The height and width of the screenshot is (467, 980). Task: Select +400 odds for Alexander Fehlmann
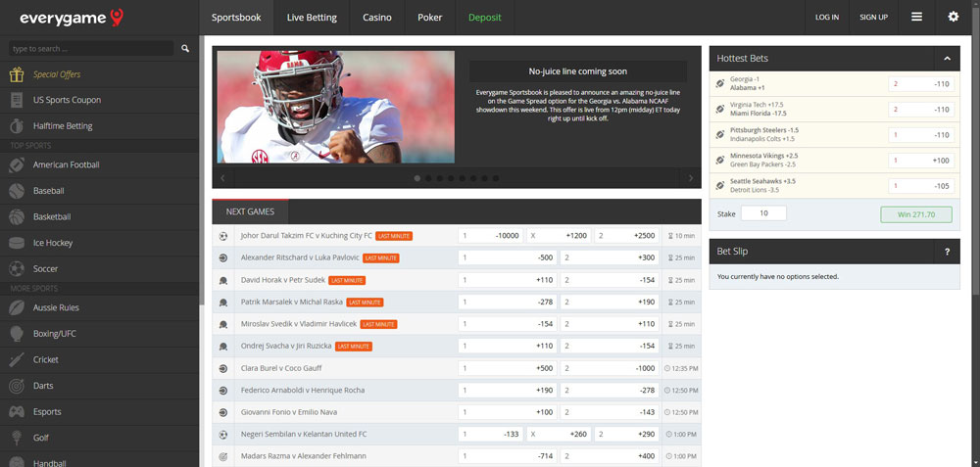(610, 456)
